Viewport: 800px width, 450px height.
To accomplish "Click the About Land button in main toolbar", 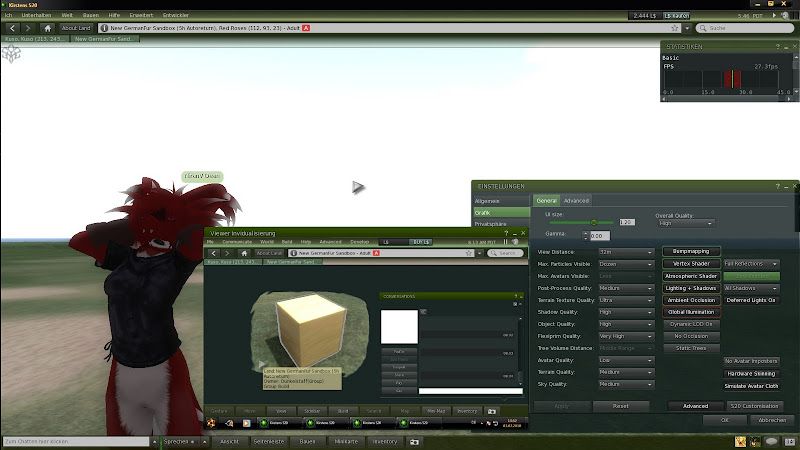I will [x=76, y=28].
